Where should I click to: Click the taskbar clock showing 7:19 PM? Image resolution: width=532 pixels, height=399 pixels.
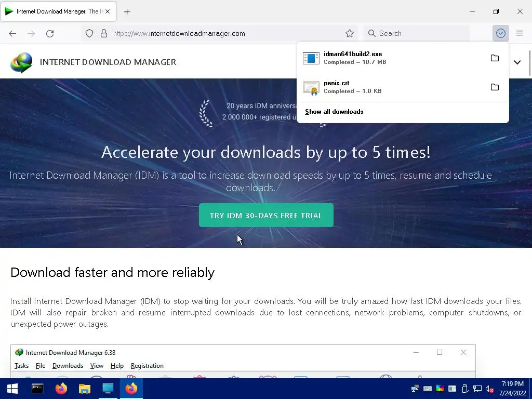(513, 389)
